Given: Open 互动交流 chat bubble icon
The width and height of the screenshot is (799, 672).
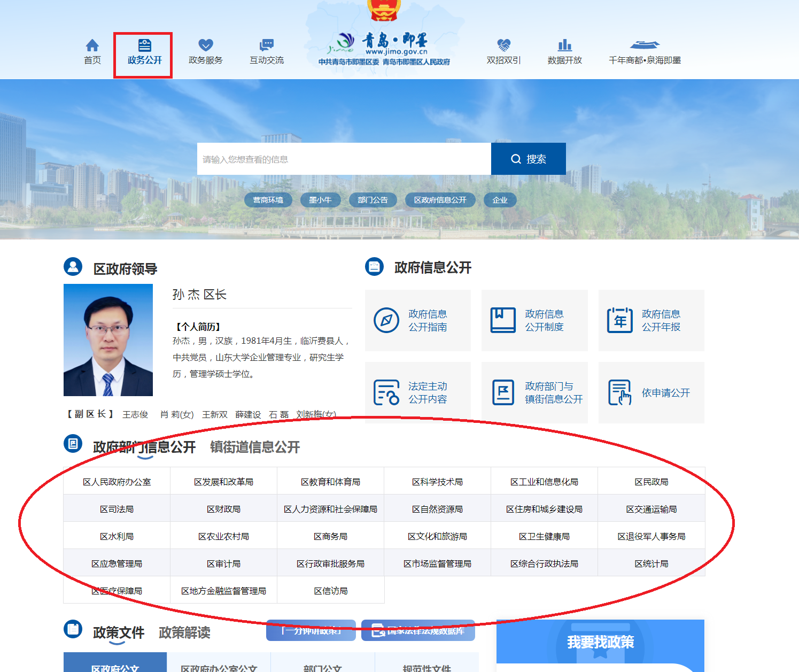Looking at the screenshot, I should [266, 45].
